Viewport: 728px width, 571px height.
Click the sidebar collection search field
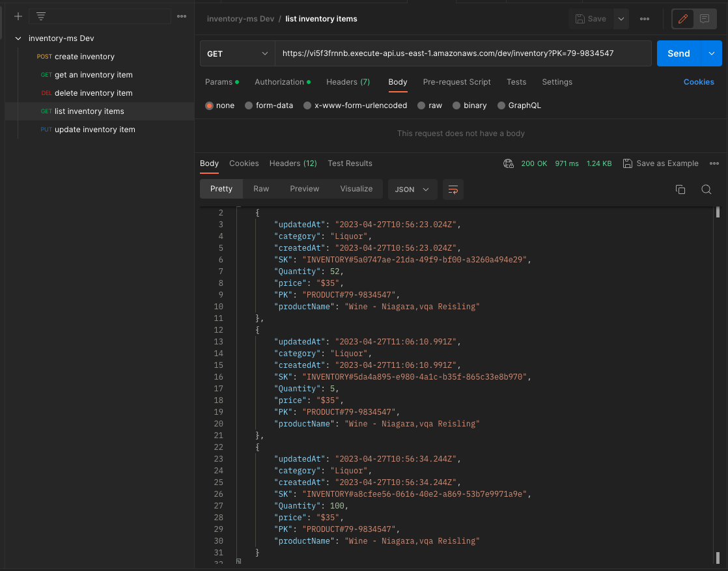100,17
